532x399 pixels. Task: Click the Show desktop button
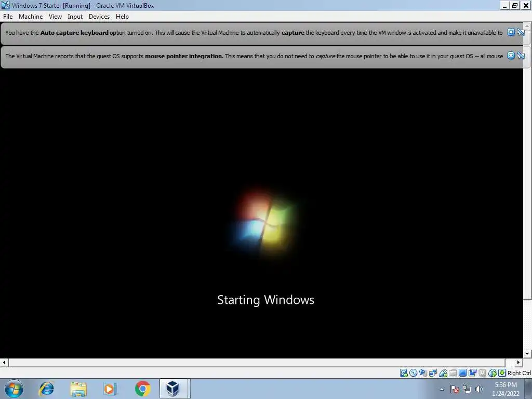[528, 389]
